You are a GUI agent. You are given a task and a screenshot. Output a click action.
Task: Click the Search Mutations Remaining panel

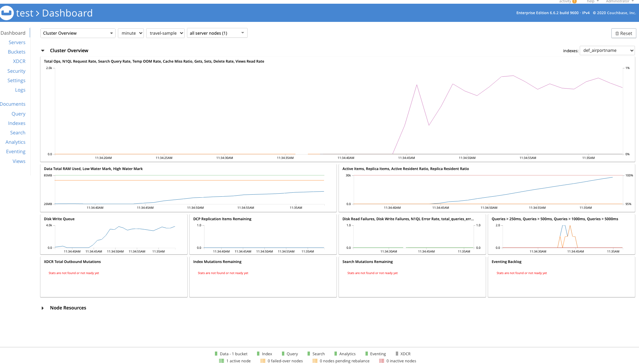(412, 277)
